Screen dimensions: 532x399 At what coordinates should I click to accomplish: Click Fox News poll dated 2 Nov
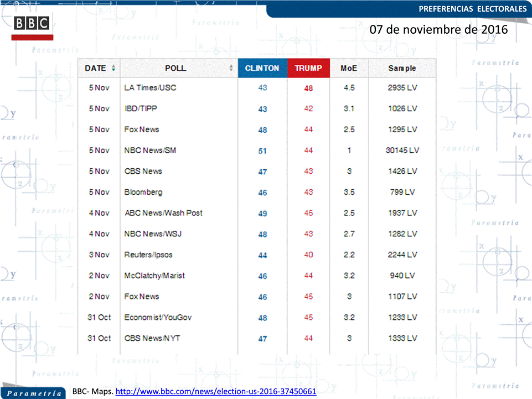[142, 297]
